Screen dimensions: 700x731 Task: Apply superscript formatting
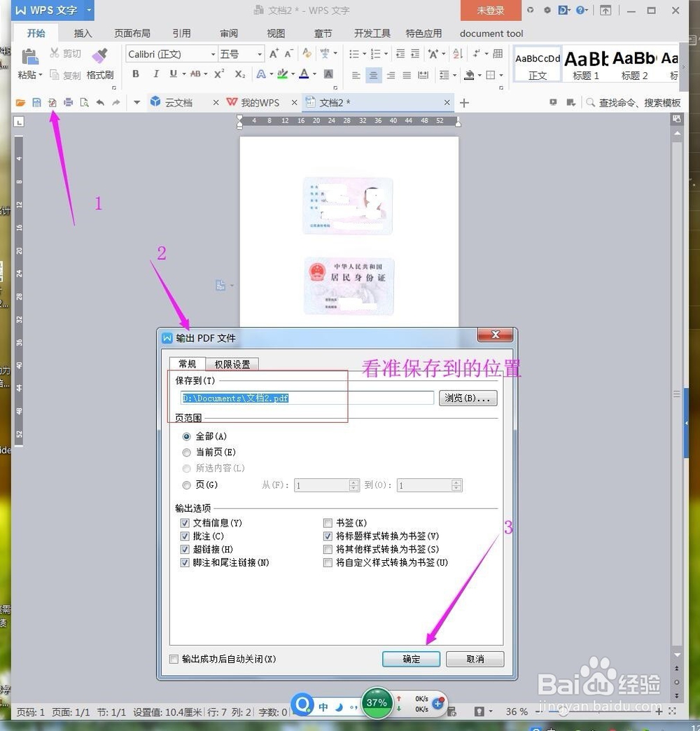point(219,74)
